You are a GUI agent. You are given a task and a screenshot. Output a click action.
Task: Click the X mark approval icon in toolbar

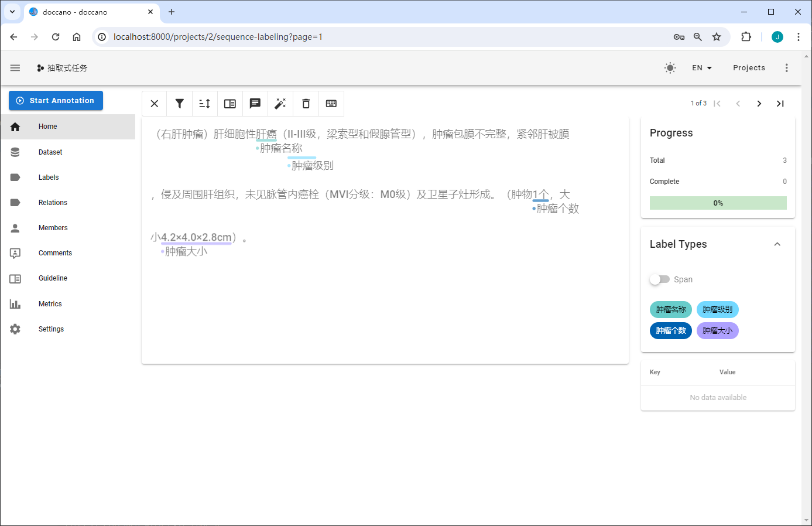[155, 104]
